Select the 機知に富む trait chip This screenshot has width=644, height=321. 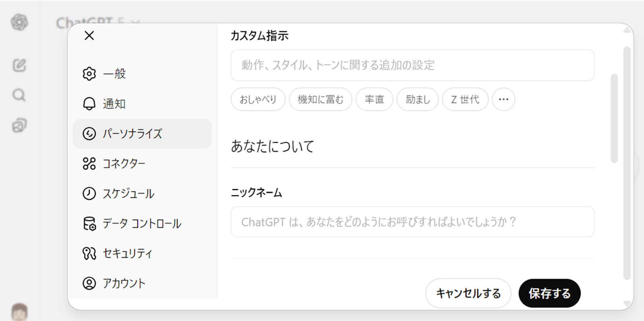coord(320,99)
